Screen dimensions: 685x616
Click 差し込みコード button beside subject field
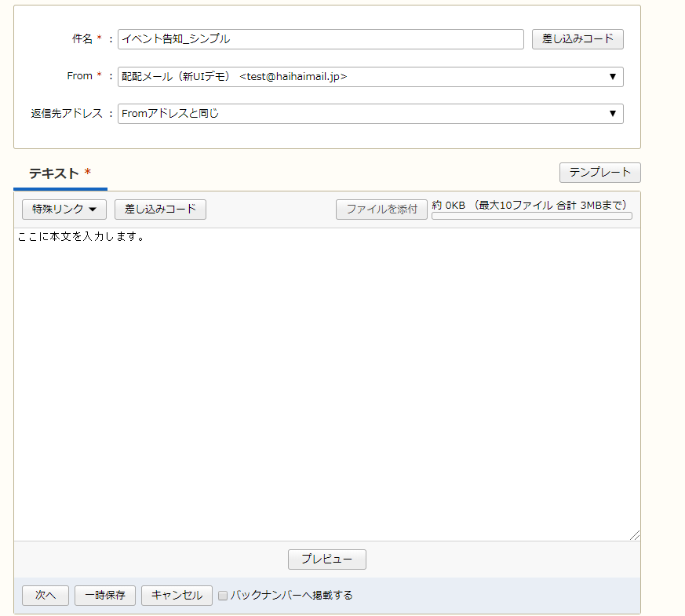(578, 39)
